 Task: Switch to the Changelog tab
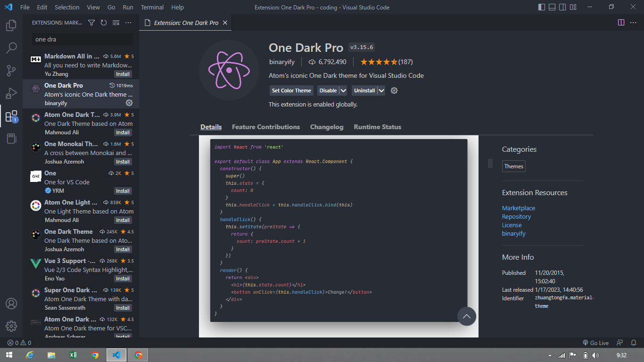[x=327, y=127]
